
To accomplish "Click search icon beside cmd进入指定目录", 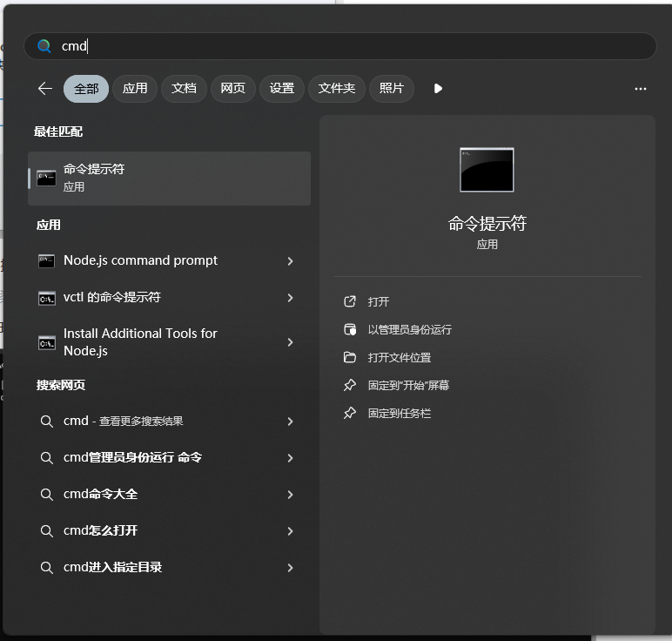I will (x=46, y=568).
